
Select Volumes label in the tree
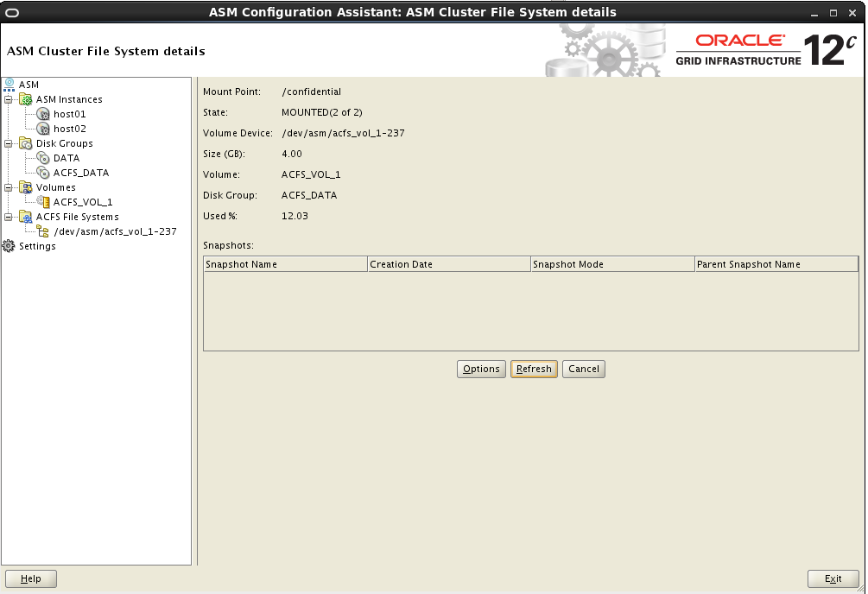click(56, 187)
